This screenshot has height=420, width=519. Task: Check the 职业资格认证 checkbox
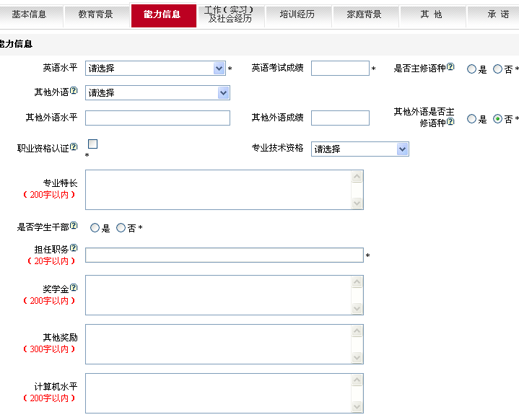[92, 144]
